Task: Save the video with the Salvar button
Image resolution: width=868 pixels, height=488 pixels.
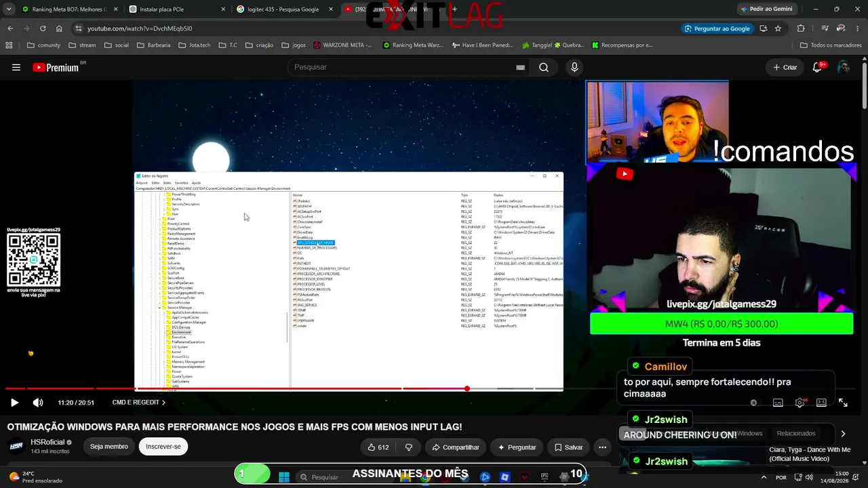Action: pos(568,447)
